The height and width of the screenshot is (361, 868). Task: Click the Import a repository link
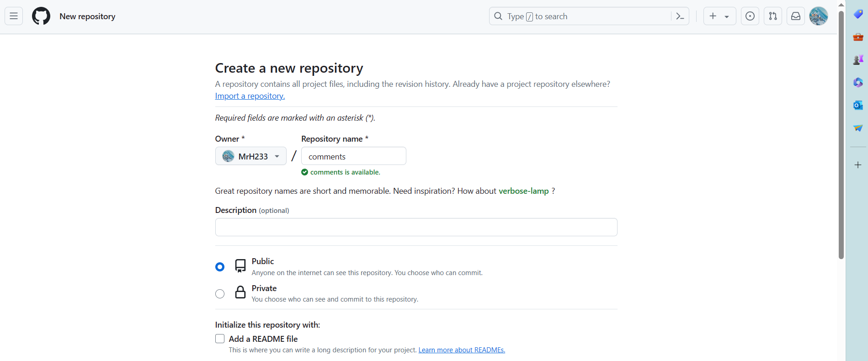click(x=250, y=96)
